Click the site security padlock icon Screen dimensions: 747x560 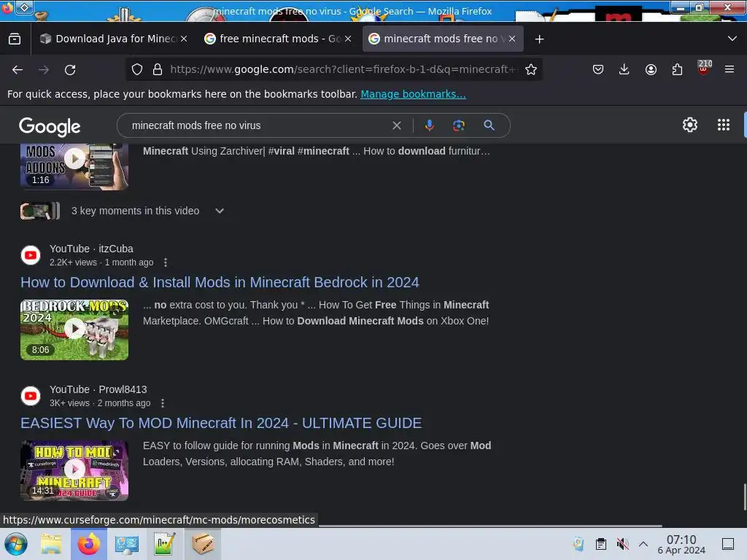[x=158, y=69]
